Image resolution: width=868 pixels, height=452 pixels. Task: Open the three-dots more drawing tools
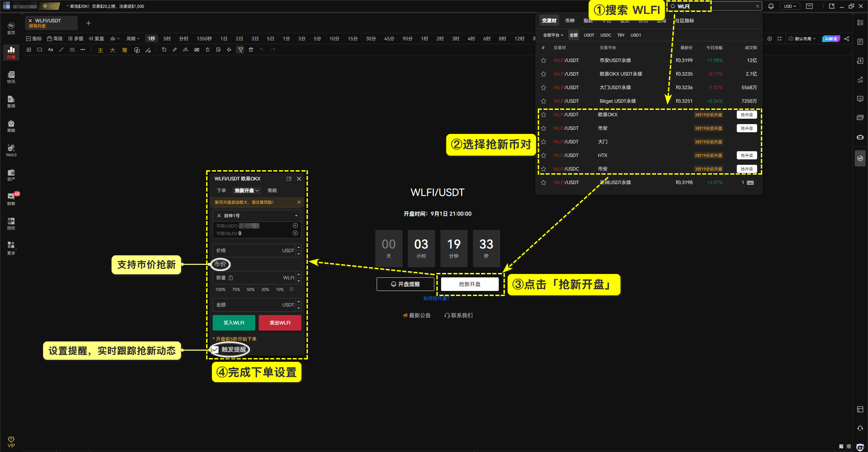pos(83,50)
